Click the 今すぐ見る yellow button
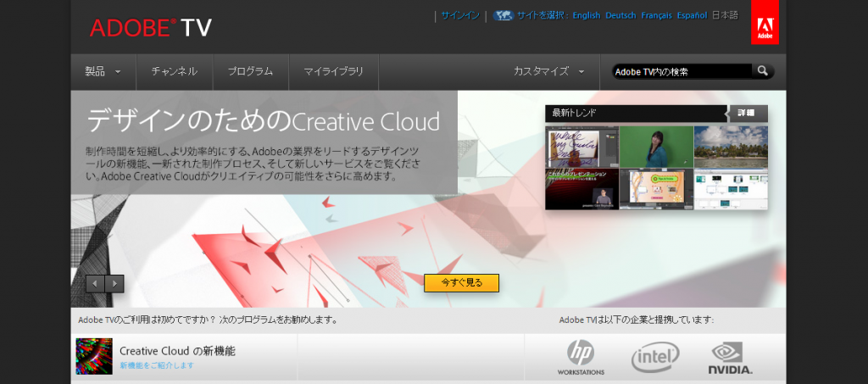 (462, 283)
